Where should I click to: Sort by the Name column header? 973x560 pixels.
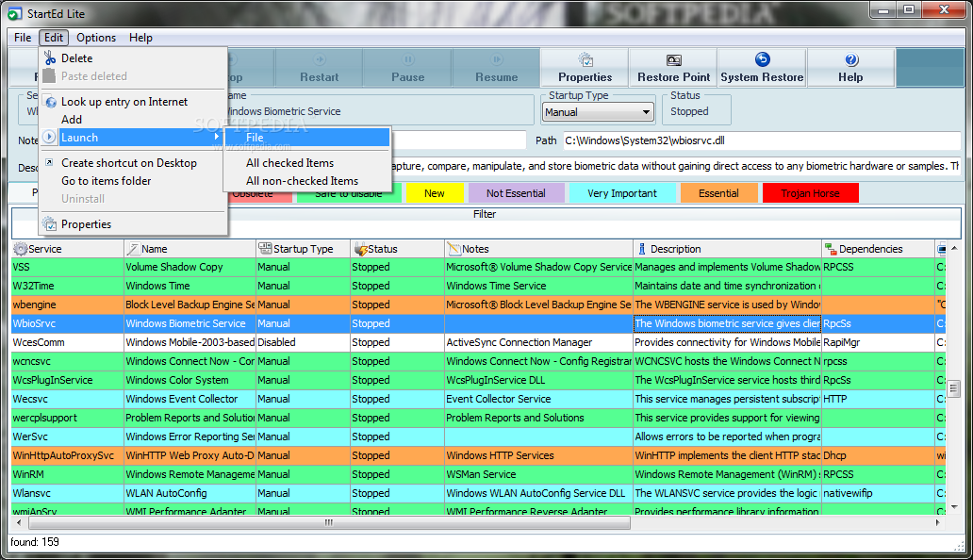coord(190,249)
